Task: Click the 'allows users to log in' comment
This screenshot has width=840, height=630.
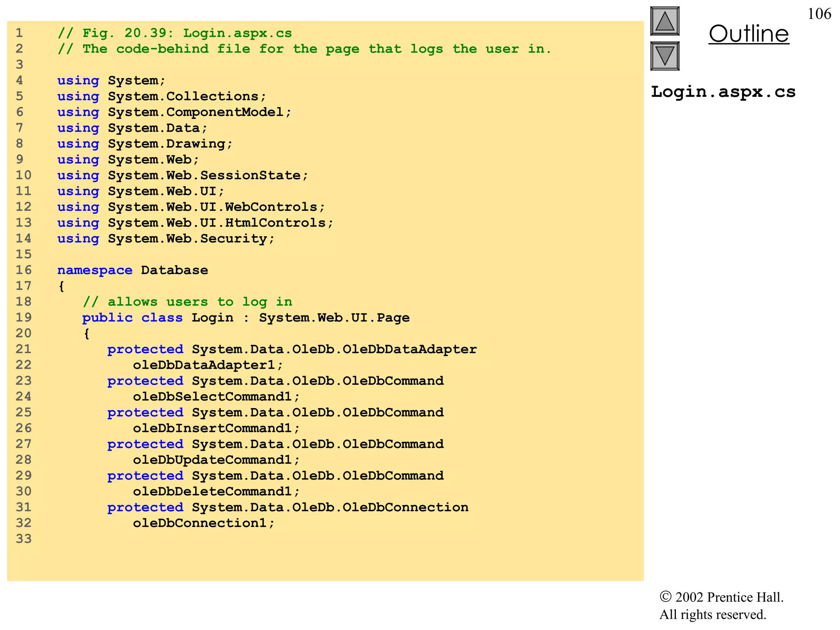Action: (x=187, y=302)
